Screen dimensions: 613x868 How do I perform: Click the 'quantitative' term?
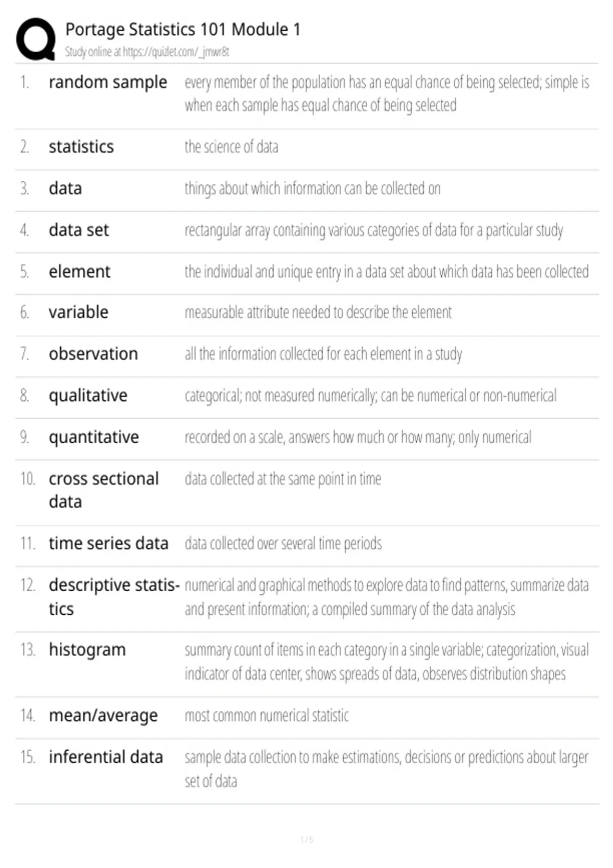coord(94,438)
